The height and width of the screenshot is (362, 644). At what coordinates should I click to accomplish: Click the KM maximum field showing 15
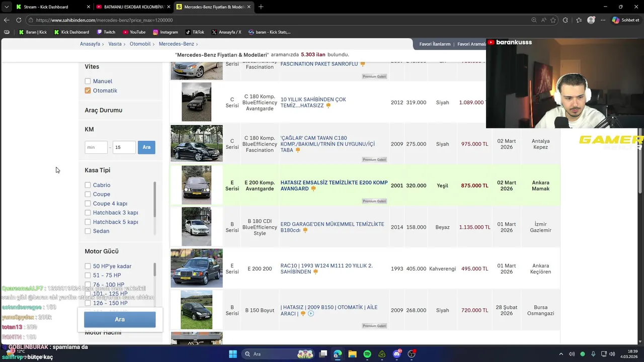[x=124, y=147]
